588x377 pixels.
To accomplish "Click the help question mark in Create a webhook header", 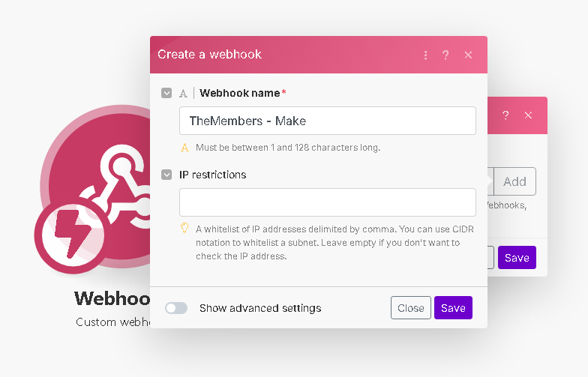I will pyautogui.click(x=445, y=55).
